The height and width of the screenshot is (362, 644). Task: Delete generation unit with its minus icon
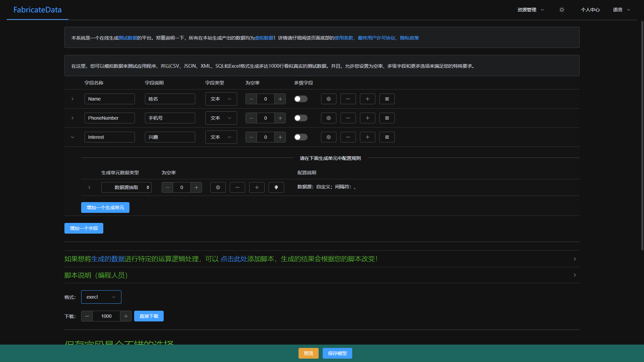[237, 187]
